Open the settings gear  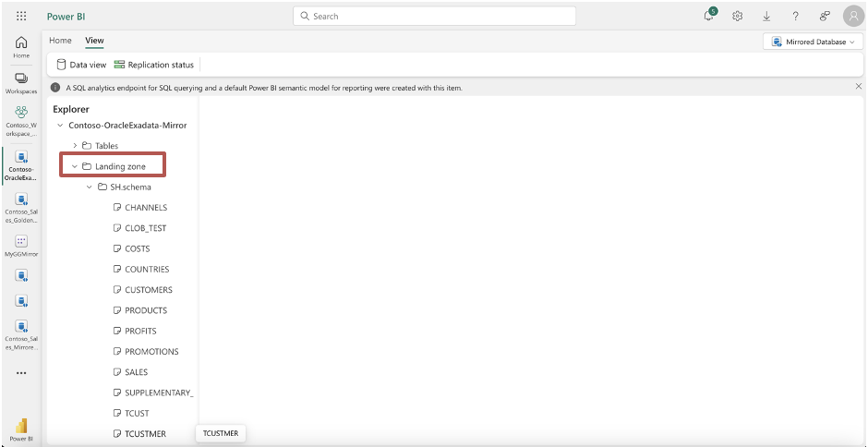[738, 16]
